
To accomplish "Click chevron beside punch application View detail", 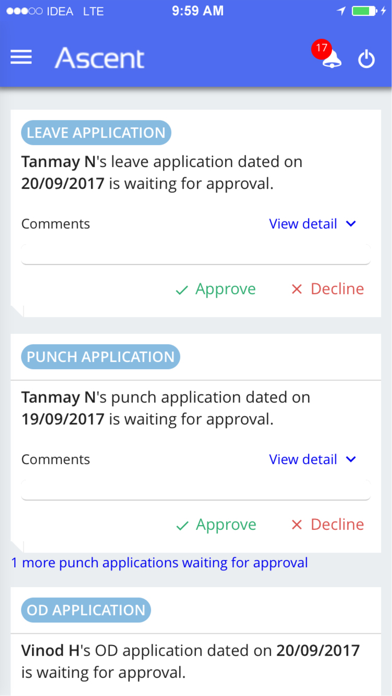I will (x=351, y=460).
